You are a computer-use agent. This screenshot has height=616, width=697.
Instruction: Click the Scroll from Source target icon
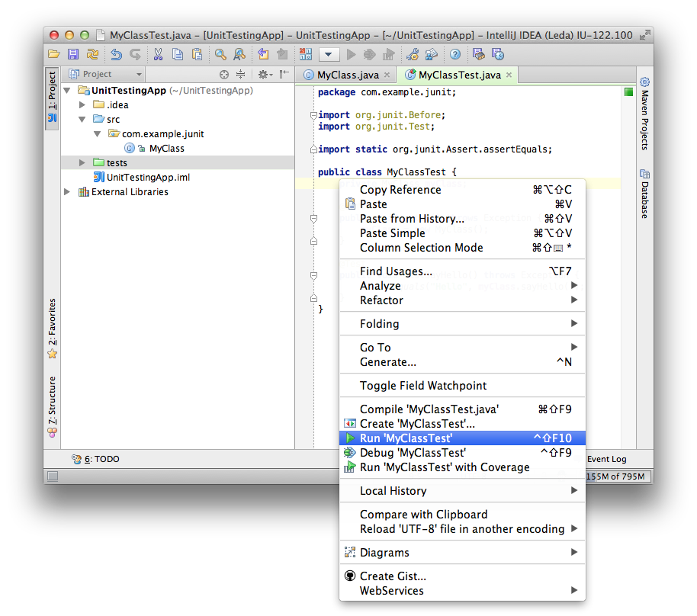(224, 74)
